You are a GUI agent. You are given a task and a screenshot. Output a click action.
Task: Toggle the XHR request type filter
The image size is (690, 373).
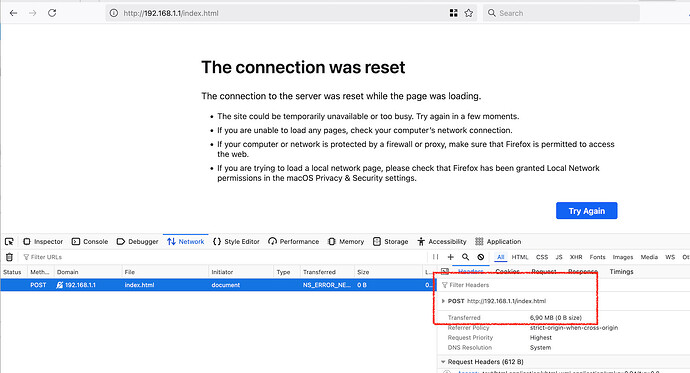click(x=576, y=257)
